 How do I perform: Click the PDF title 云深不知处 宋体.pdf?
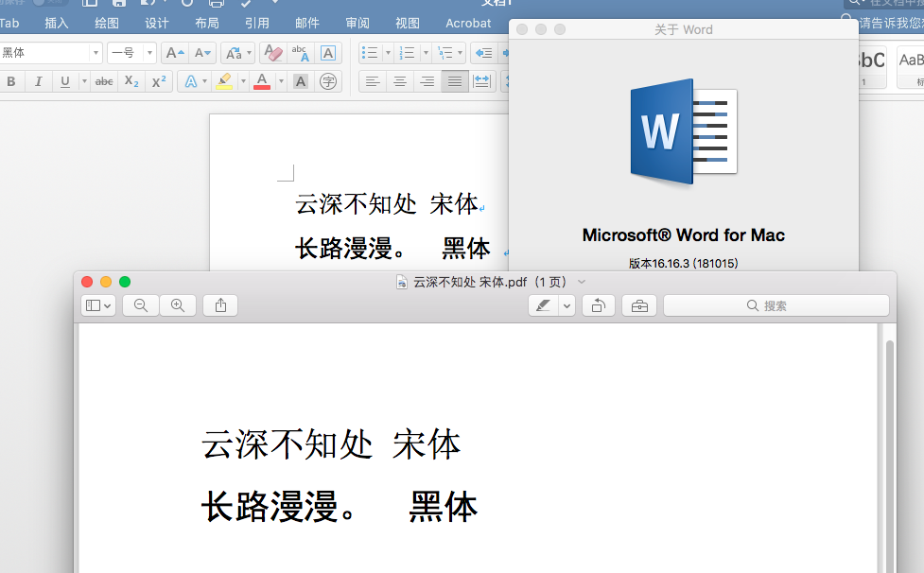point(470,282)
